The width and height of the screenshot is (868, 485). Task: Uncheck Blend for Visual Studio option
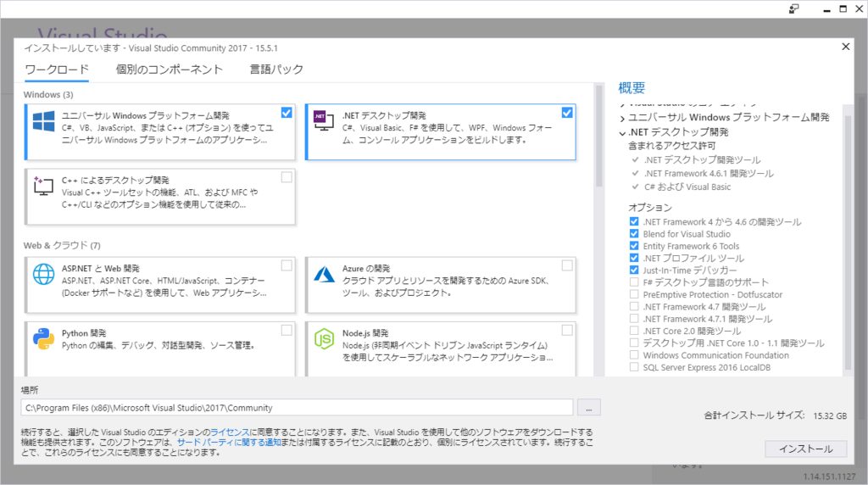(634, 234)
